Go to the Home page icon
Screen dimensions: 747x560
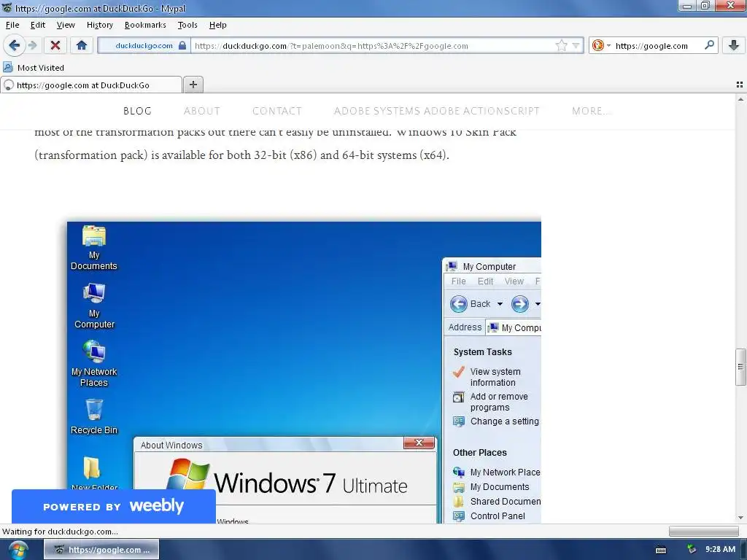coord(82,45)
